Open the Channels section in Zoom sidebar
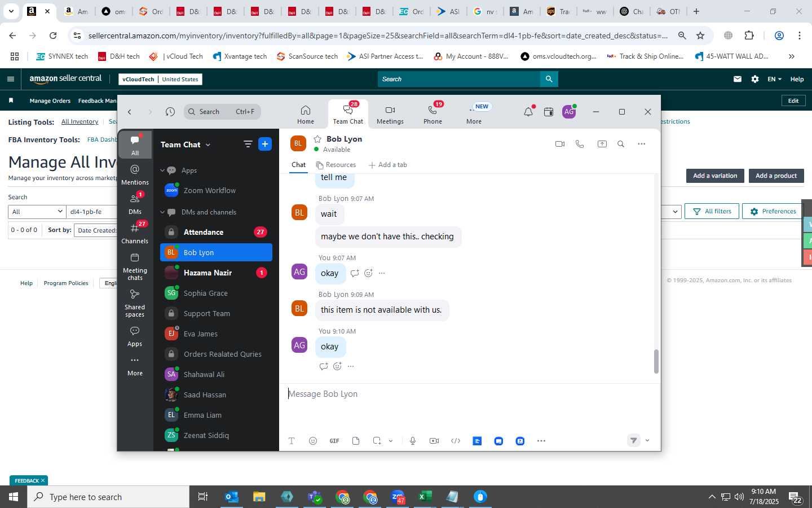Image resolution: width=812 pixels, height=508 pixels. (135, 233)
